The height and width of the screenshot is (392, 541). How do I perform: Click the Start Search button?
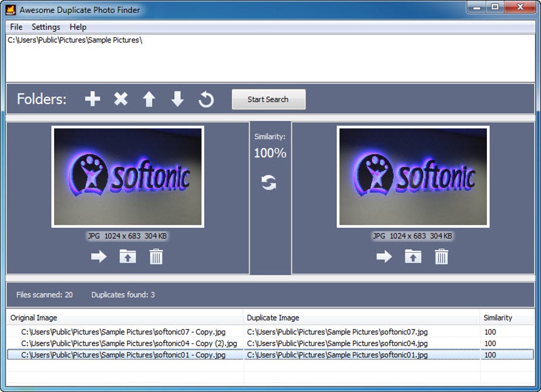click(x=268, y=99)
